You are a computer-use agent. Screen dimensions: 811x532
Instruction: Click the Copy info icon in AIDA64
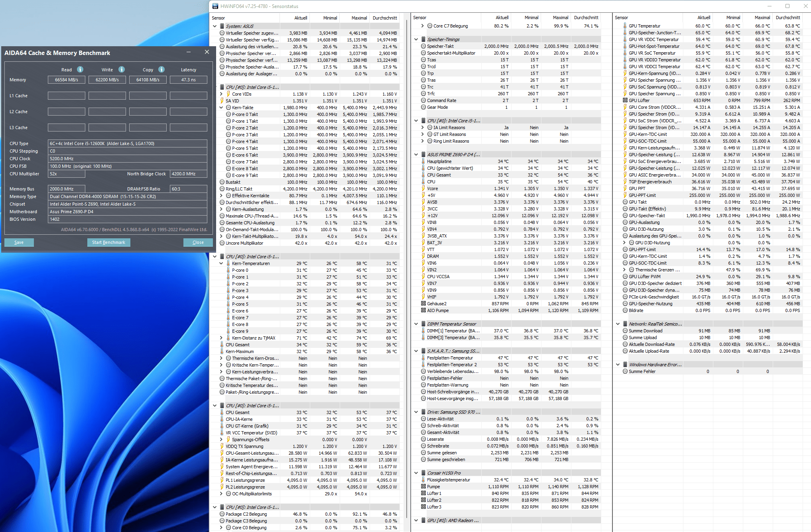coord(161,69)
